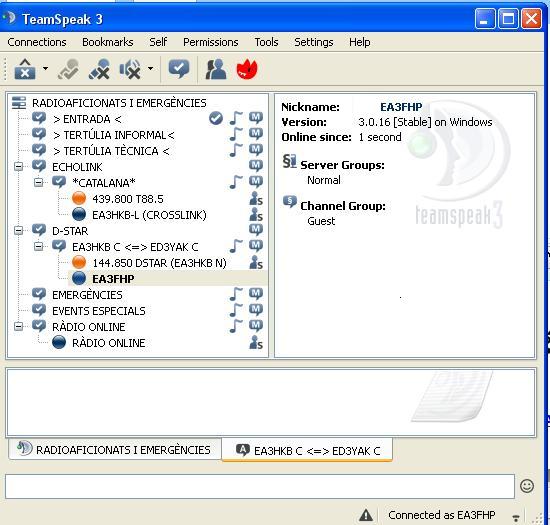550x525 pixels.
Task: Select user EA3HKB-L (CROSSLINK)
Action: tap(149, 215)
